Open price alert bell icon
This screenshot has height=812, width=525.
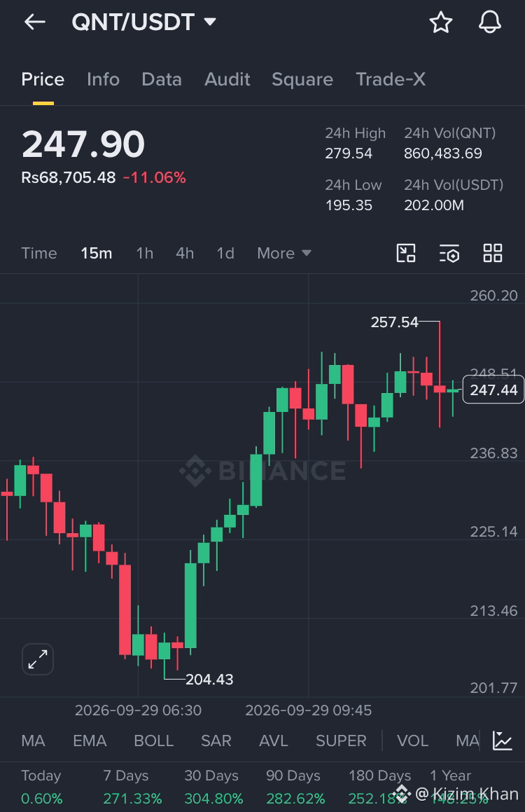(x=489, y=22)
